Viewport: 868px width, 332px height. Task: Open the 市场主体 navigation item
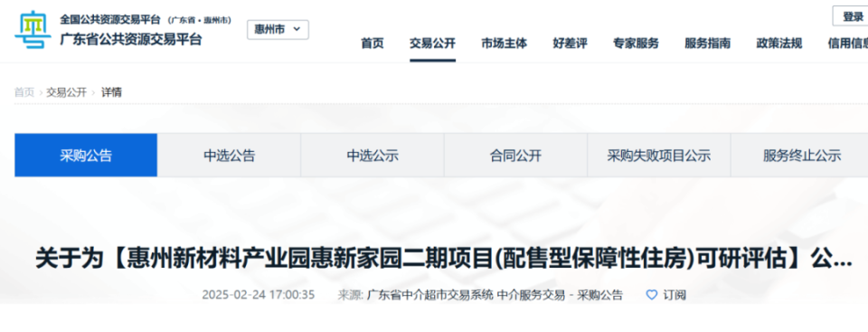pos(505,43)
